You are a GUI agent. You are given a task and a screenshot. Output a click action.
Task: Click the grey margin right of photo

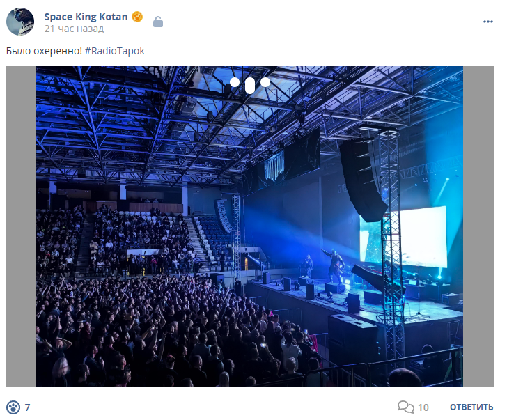tap(478, 226)
